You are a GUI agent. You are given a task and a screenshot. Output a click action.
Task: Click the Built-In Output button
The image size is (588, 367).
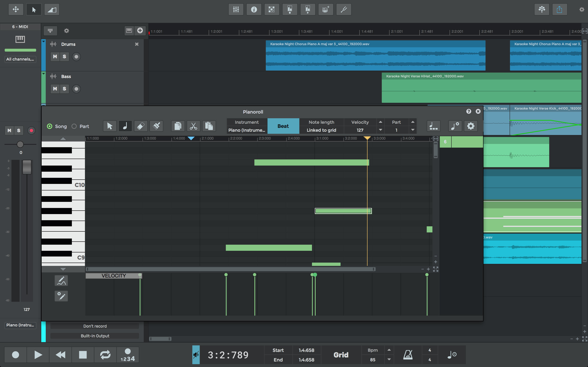(95, 336)
